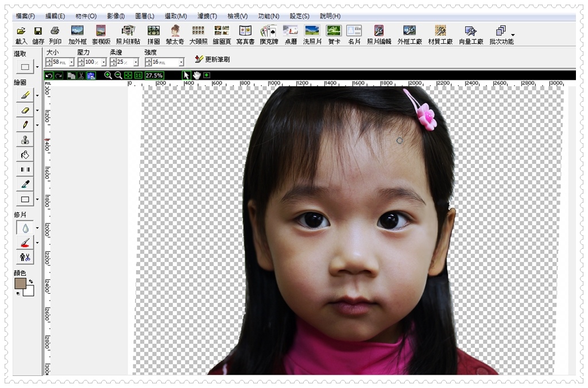Screen dimensions: 588x388
Task: Select the water drop blur tool
Action: [x=25, y=228]
